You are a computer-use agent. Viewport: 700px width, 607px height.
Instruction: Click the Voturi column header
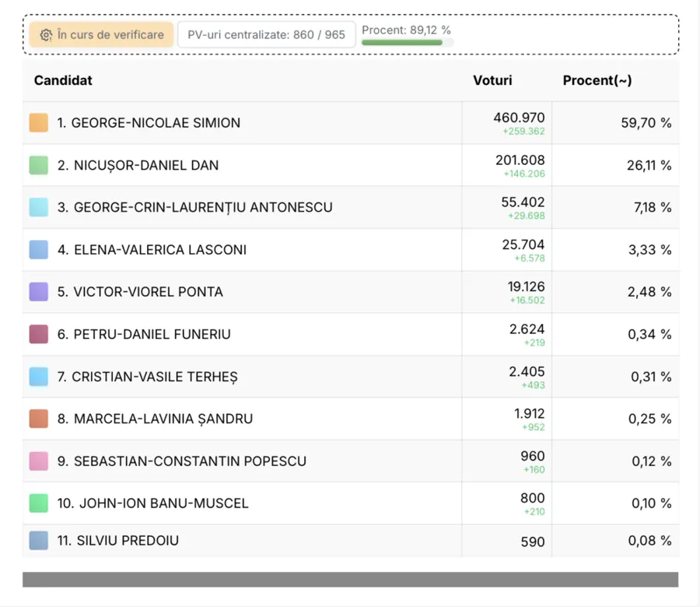[x=492, y=80]
